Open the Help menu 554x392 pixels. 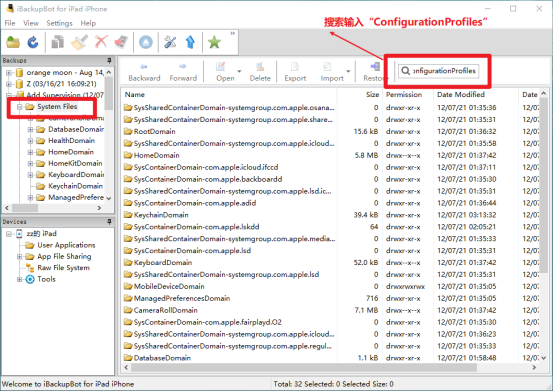[x=88, y=23]
